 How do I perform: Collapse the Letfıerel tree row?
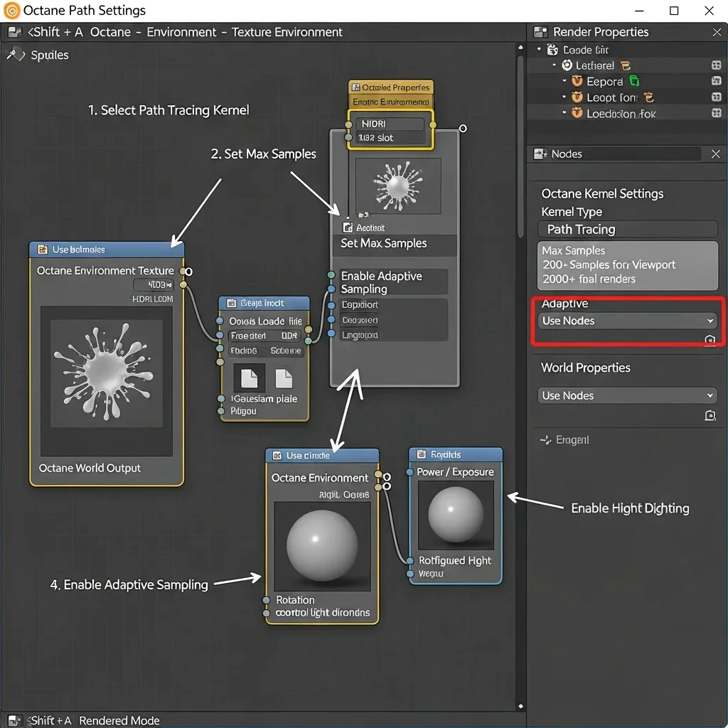pos(554,65)
